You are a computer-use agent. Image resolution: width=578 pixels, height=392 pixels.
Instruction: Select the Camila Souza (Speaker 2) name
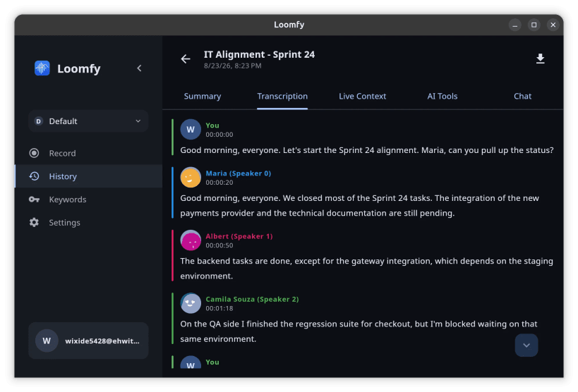coord(252,299)
